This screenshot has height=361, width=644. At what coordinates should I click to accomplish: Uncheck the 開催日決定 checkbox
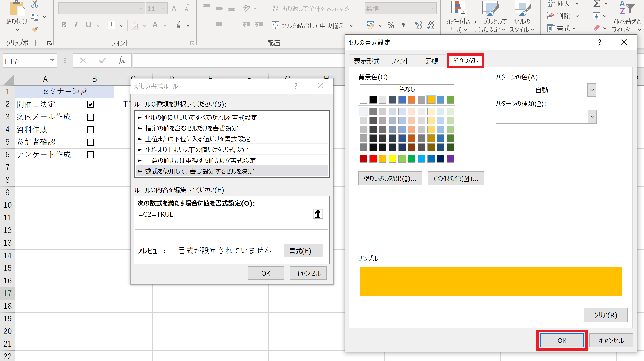point(91,104)
